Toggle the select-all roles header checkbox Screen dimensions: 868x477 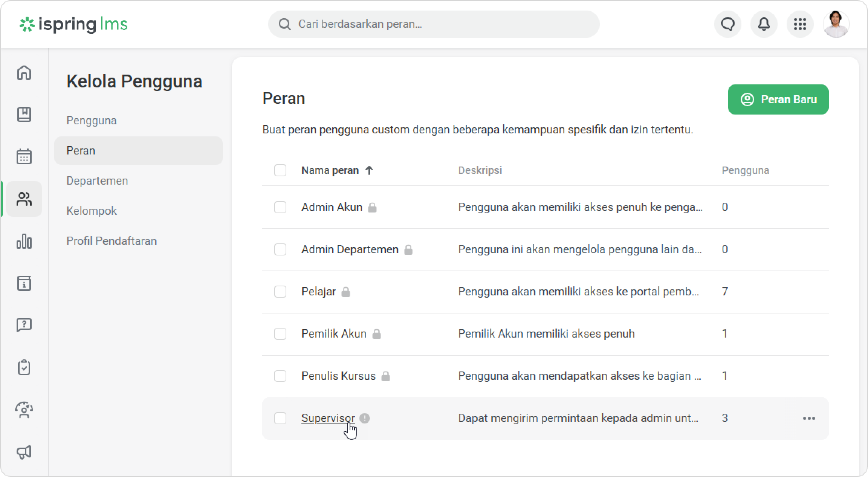point(280,170)
